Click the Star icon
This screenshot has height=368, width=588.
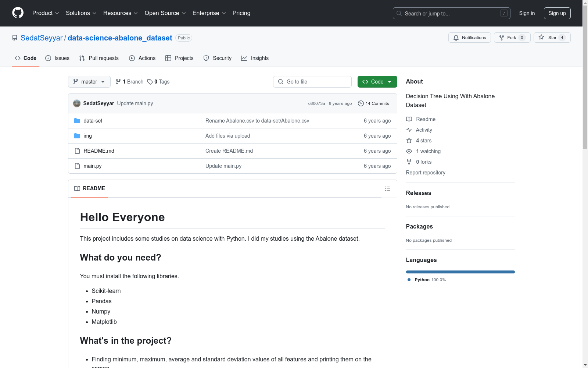(x=541, y=37)
